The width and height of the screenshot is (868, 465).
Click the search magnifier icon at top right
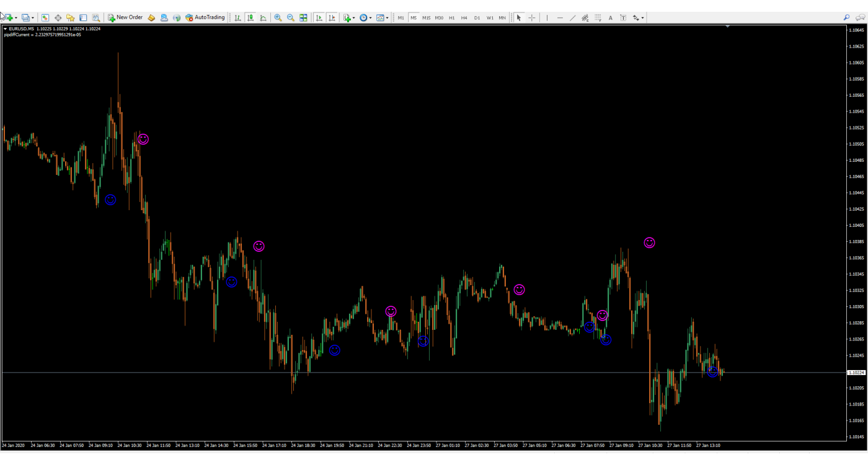[846, 18]
